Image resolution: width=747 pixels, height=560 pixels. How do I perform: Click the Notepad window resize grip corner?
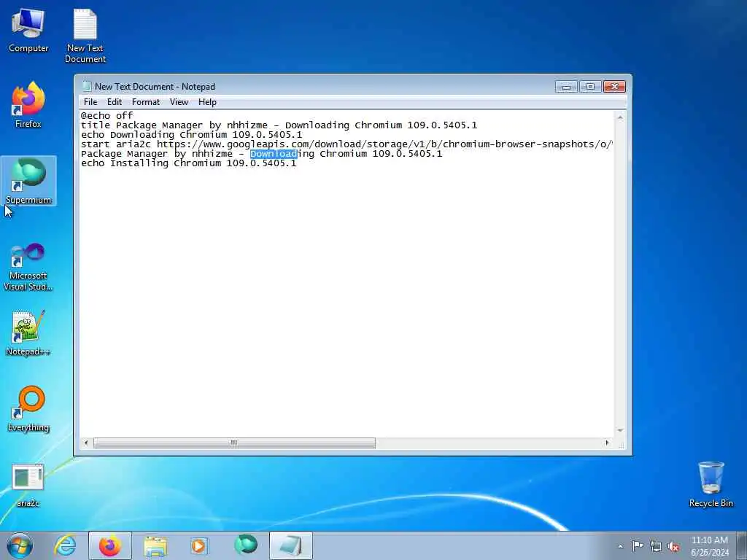pos(621,445)
